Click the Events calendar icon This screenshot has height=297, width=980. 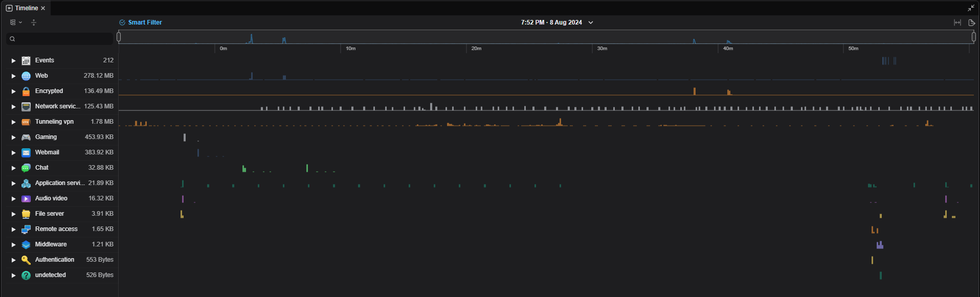tap(26, 60)
